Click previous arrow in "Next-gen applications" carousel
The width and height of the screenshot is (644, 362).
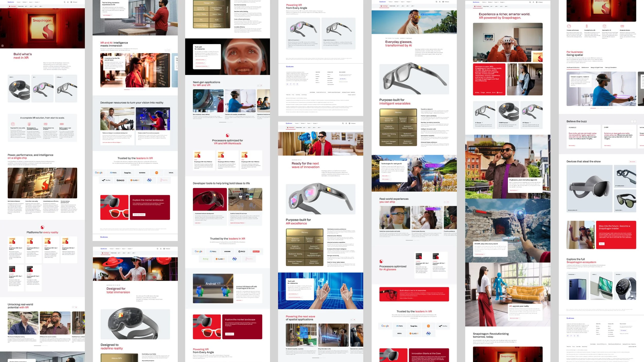(x=258, y=85)
